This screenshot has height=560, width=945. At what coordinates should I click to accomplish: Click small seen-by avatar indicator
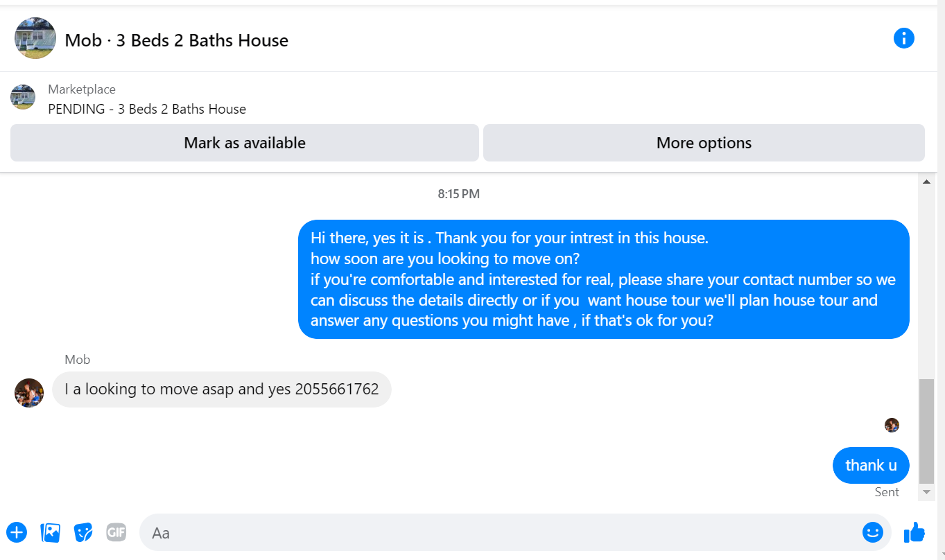pyautogui.click(x=892, y=425)
